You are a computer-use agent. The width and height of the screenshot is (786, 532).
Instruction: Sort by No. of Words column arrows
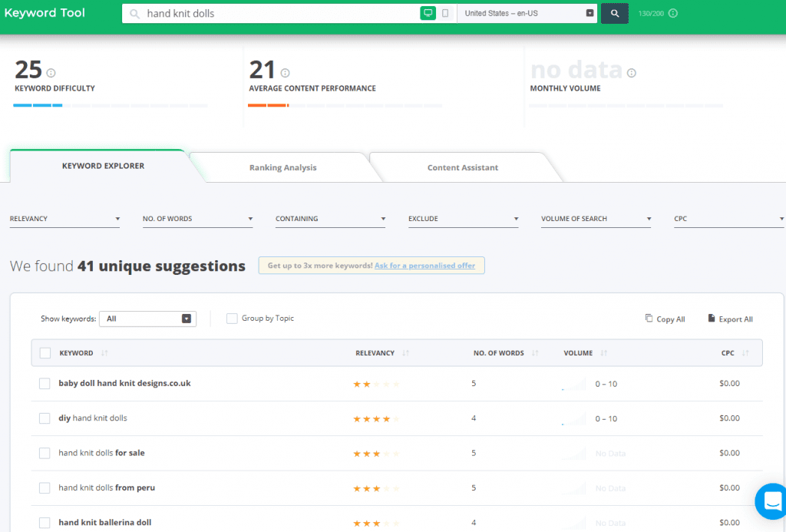(535, 353)
